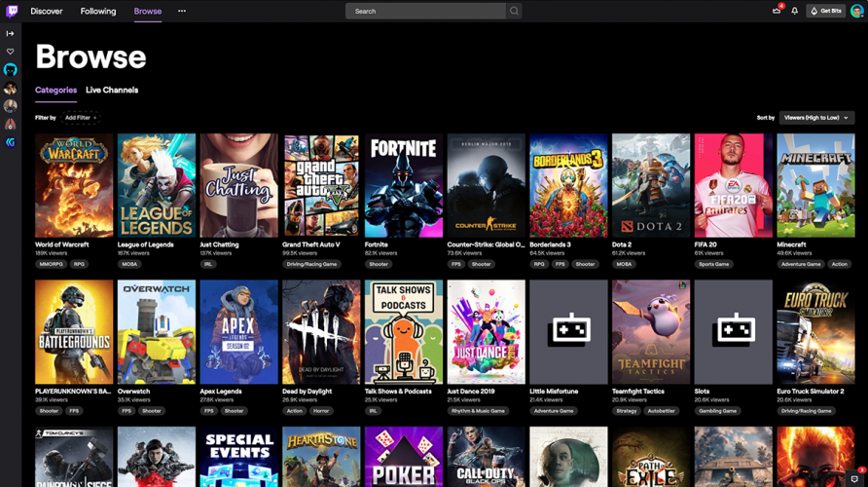Open followed channels heart icon in sidebar
The height and width of the screenshot is (487, 868).
(x=10, y=52)
